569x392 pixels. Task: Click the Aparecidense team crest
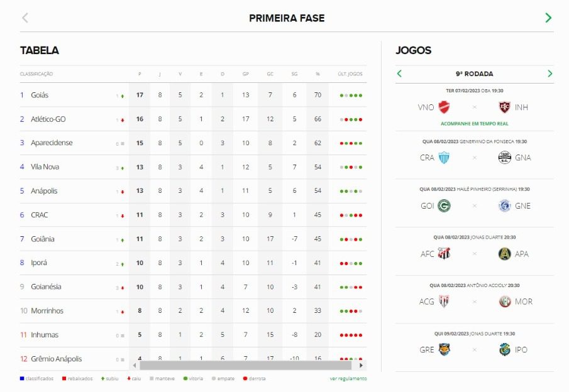[x=504, y=254]
